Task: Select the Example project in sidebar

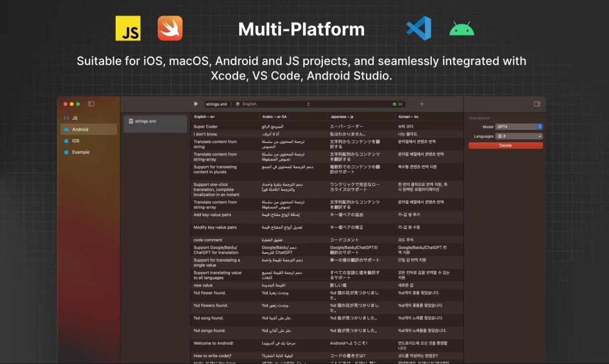Action: pos(88,152)
